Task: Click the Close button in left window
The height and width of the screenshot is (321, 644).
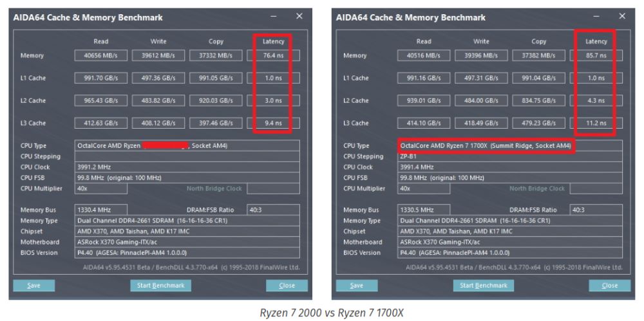Action: click(x=287, y=286)
